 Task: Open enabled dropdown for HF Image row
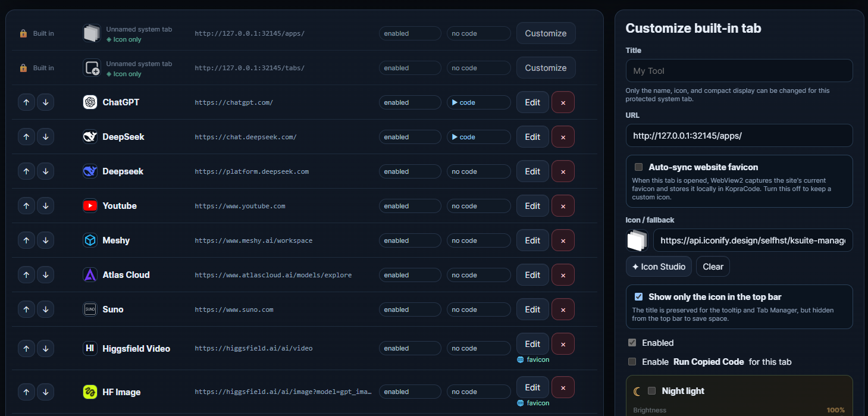[x=410, y=392]
